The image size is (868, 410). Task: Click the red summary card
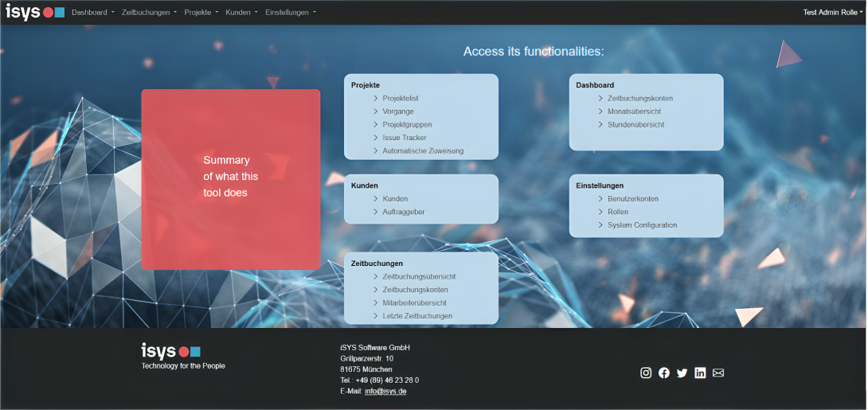tap(231, 179)
